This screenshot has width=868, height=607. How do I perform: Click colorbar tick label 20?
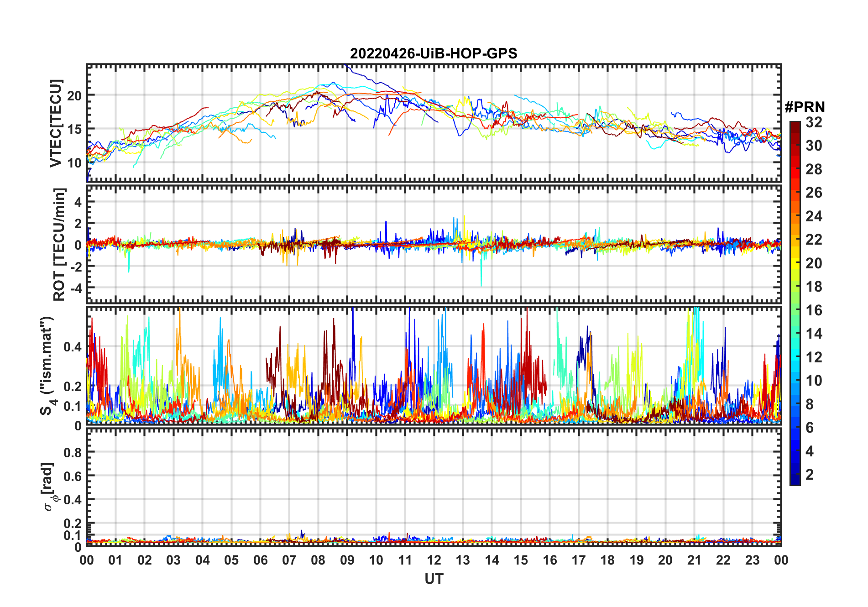coord(814,263)
